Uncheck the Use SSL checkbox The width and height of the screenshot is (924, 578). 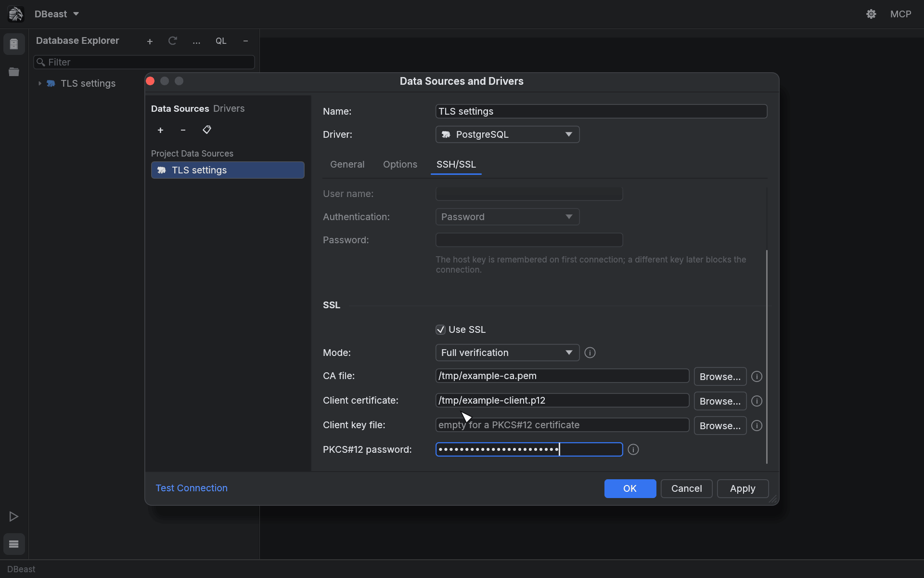440,329
